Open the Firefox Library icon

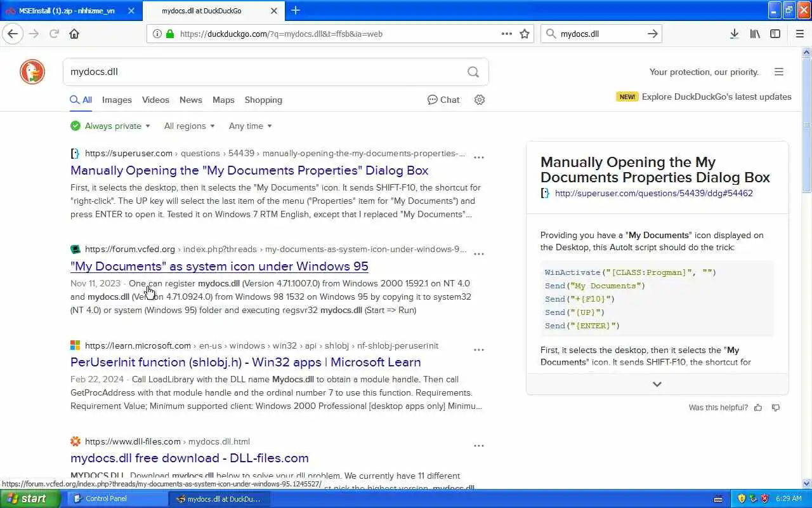click(x=755, y=34)
